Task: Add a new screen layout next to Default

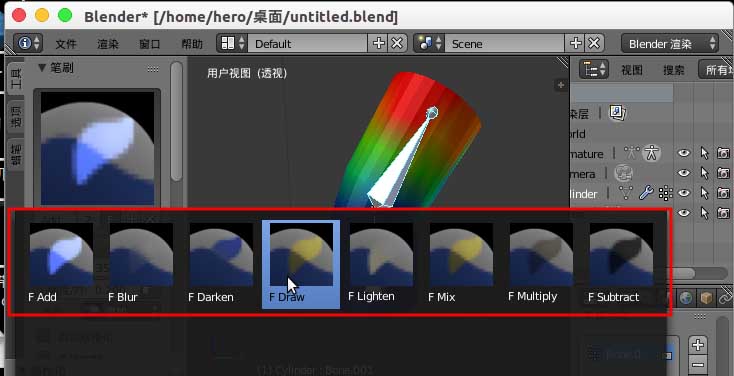Action: pyautogui.click(x=378, y=44)
